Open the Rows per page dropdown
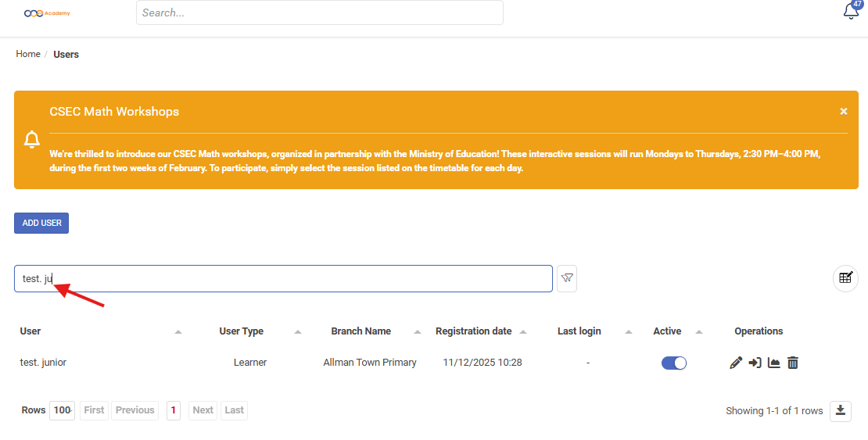 (62, 410)
